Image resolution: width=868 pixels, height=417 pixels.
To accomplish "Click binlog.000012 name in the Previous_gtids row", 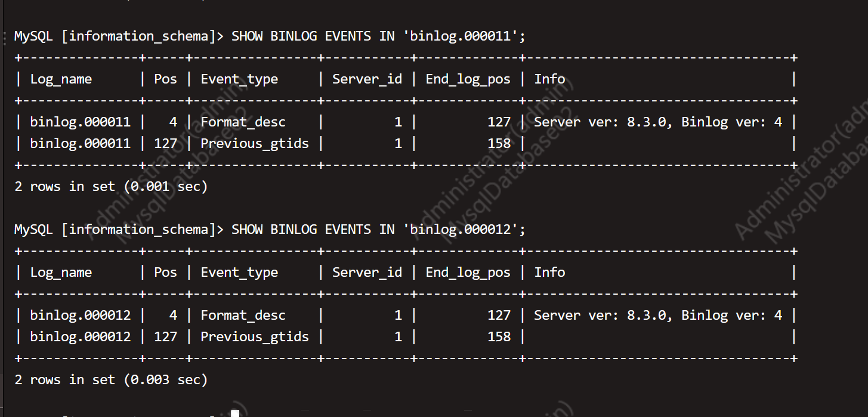I will (x=80, y=337).
